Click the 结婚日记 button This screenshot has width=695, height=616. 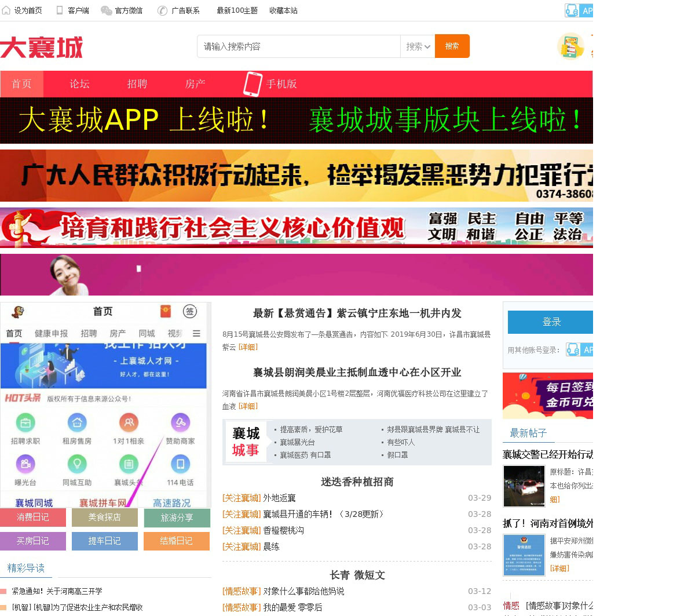coord(177,541)
